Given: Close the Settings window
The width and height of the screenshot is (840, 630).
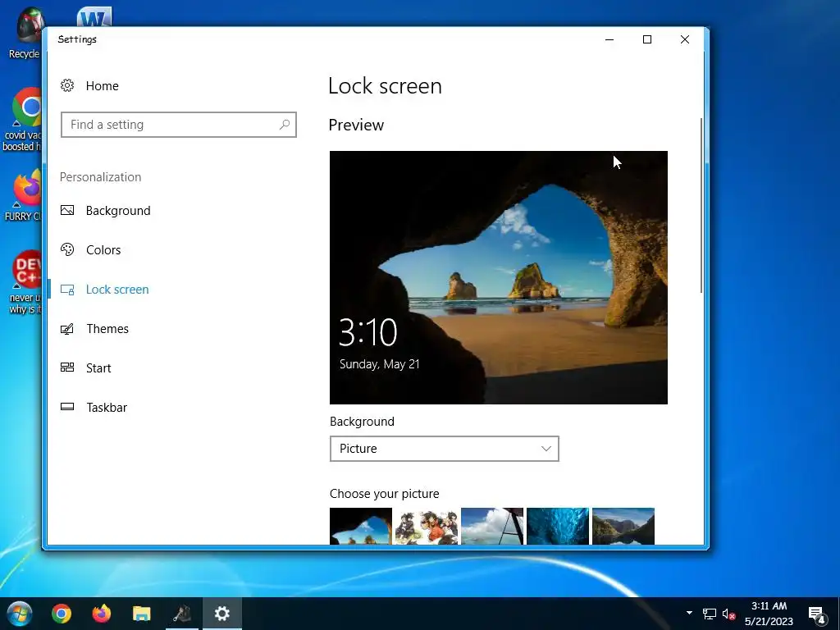Looking at the screenshot, I should pyautogui.click(x=685, y=39).
